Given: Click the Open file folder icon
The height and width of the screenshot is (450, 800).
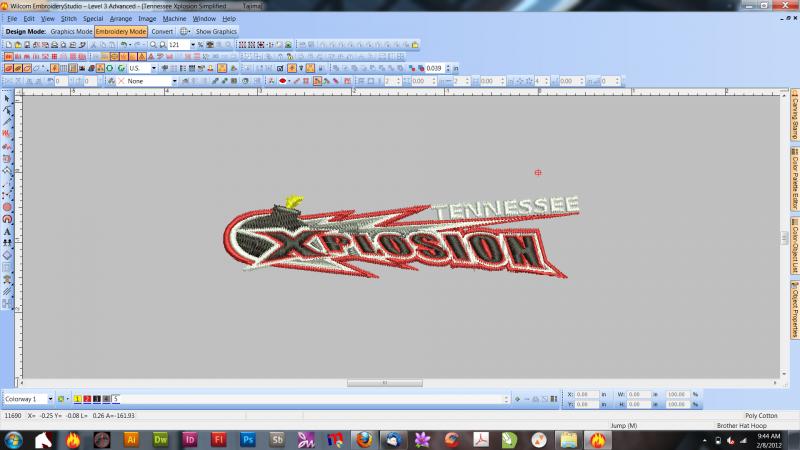Looking at the screenshot, I should 18,45.
